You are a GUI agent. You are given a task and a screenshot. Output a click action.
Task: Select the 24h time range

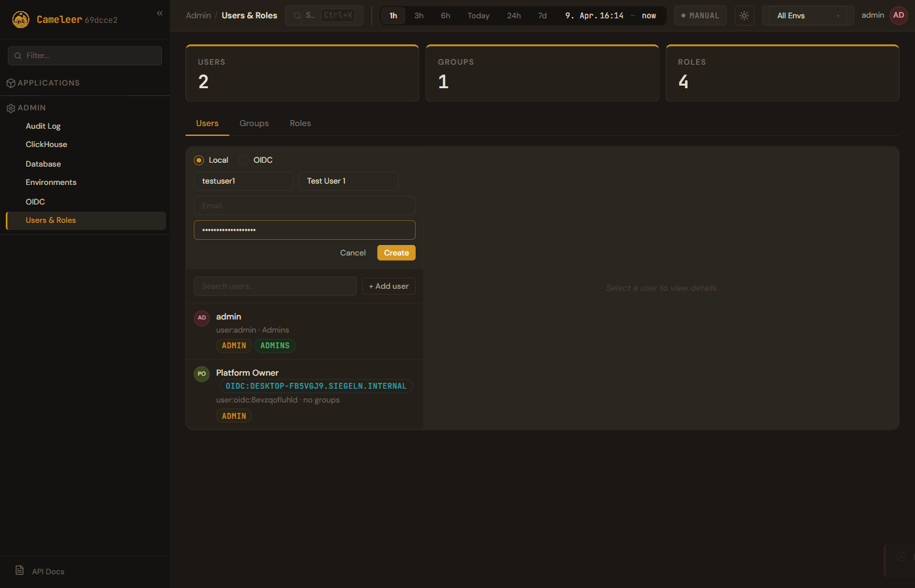514,16
